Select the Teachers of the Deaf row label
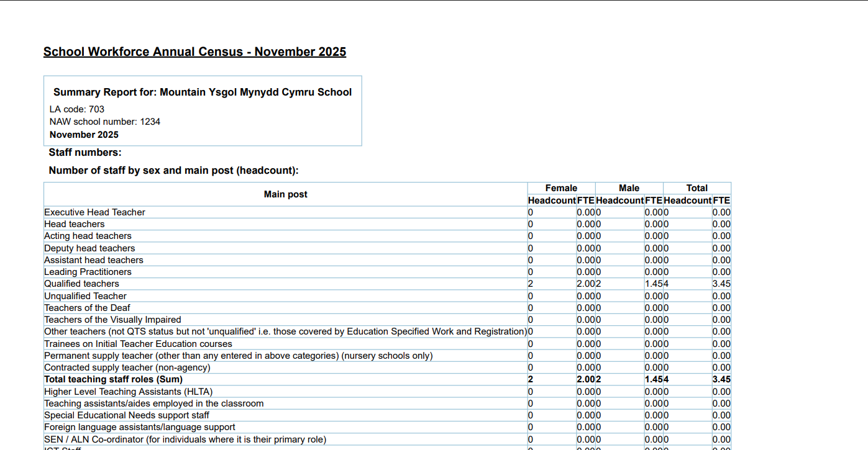The width and height of the screenshot is (868, 450). click(87, 308)
